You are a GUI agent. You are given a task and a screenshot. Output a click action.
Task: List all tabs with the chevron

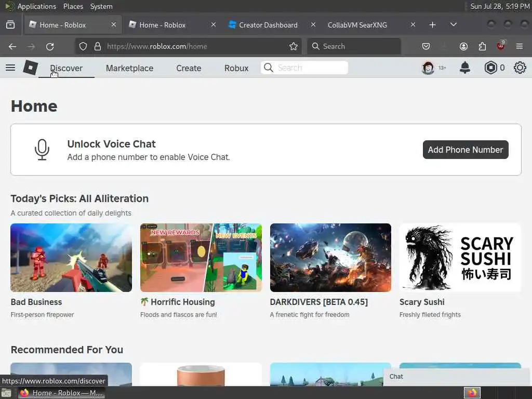453,25
